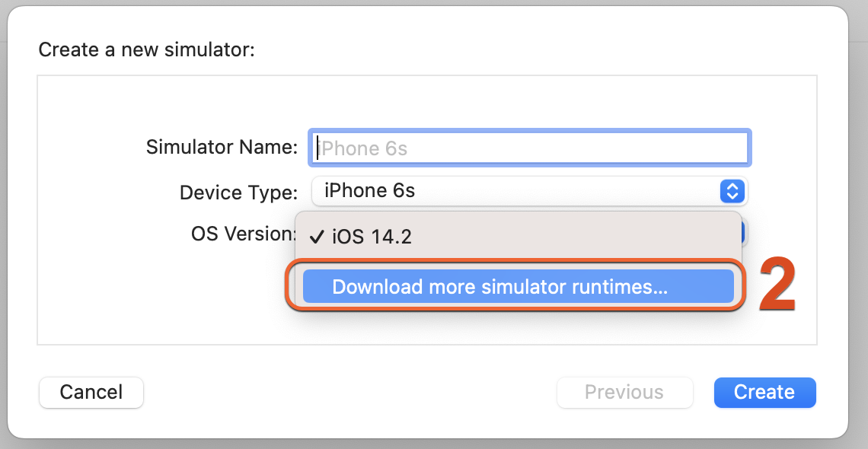Click the blue OS Version popup arrow edge
This screenshot has width=868, height=449.
tap(745, 233)
